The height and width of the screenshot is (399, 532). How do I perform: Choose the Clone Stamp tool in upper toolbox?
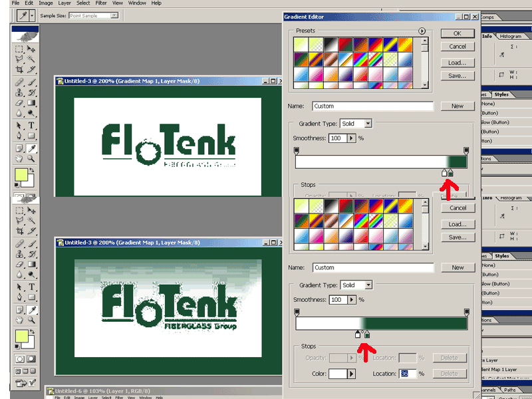pos(19,92)
